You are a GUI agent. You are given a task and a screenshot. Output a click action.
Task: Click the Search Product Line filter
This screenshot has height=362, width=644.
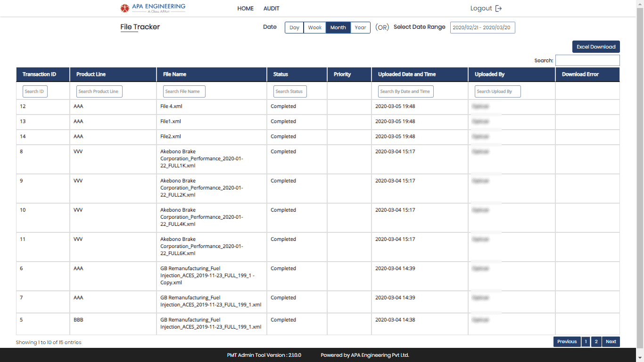point(99,91)
